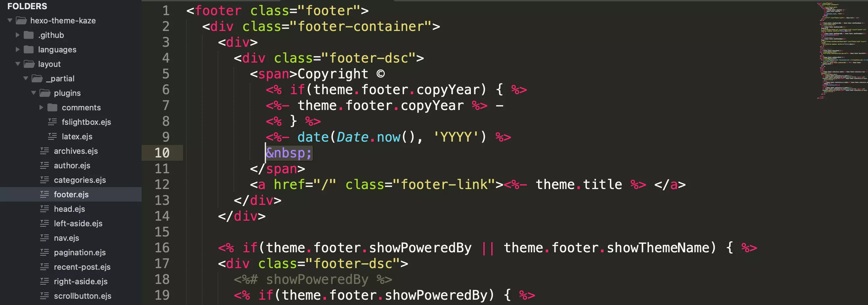Select the hexo-theme-kaze folder name
This screenshot has width=868, height=305.
pyautogui.click(x=63, y=20)
